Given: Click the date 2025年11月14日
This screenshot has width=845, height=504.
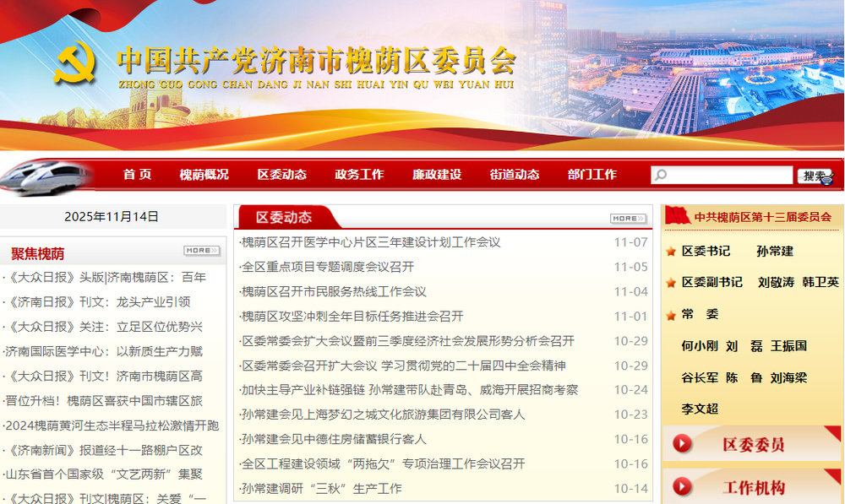Looking at the screenshot, I should click(112, 216).
